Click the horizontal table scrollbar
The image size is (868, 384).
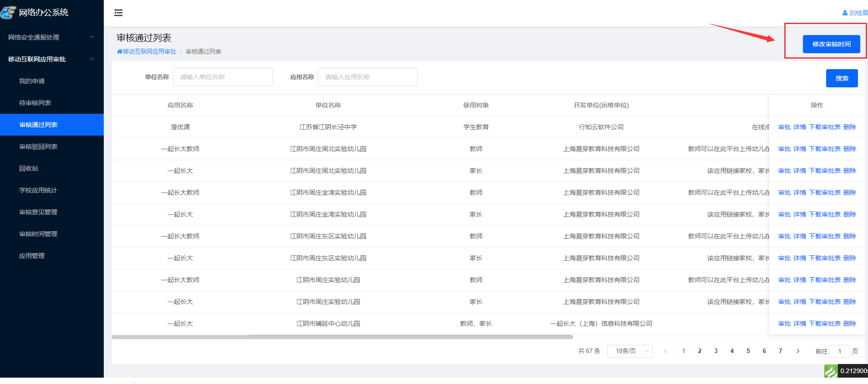coord(342,337)
